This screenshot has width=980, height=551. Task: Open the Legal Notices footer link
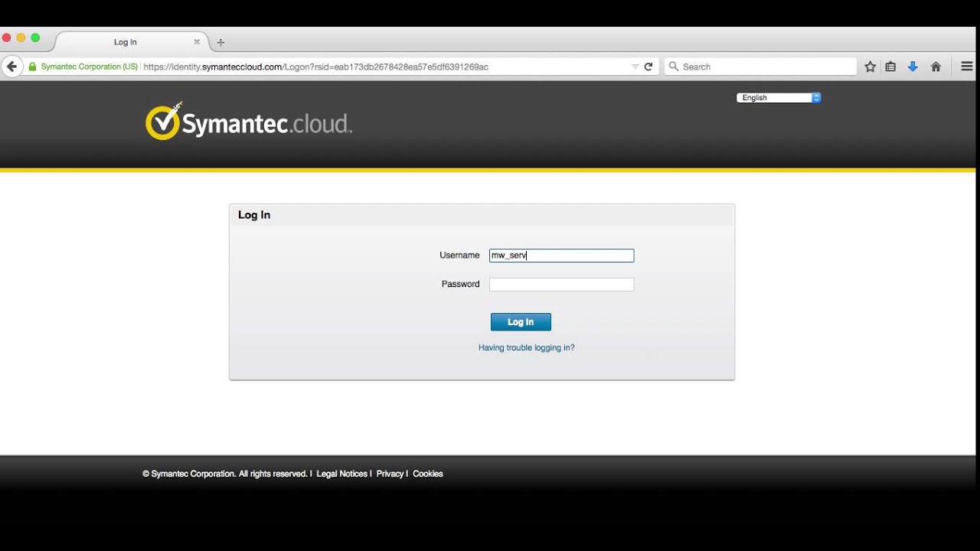point(342,474)
